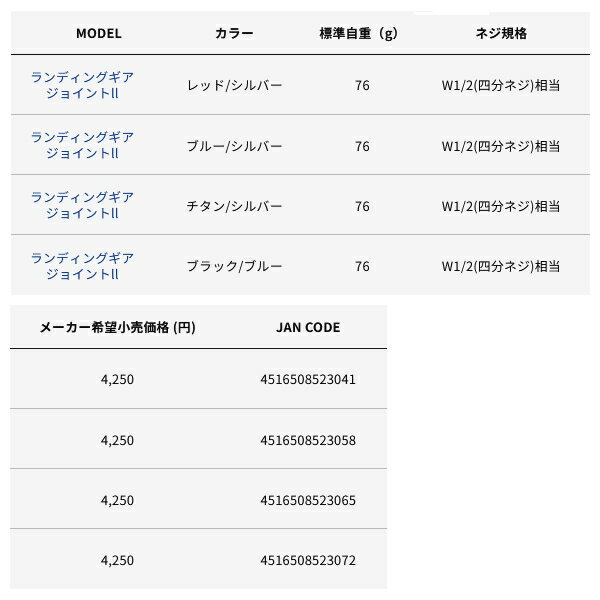
Task: Click the weight 76 in the ブラック/ブルー row
Action: pos(362,266)
